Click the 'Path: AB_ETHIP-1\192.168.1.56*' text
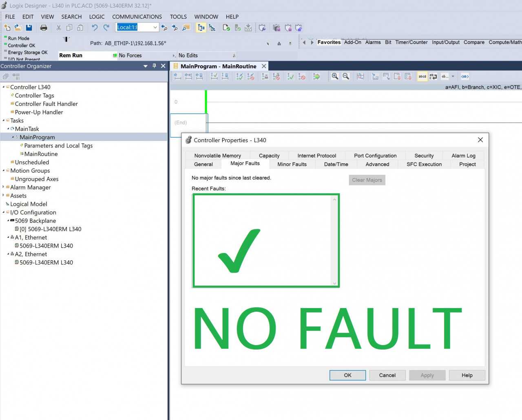 (x=128, y=43)
